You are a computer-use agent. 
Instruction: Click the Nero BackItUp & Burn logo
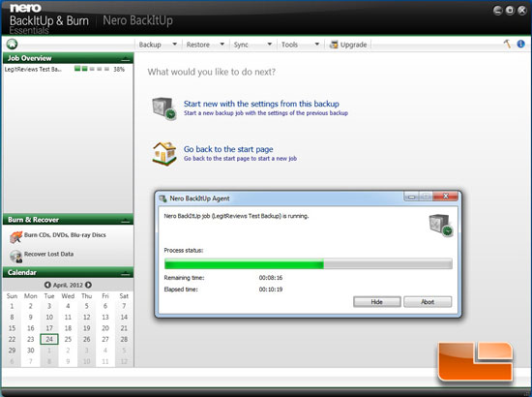pos(49,18)
